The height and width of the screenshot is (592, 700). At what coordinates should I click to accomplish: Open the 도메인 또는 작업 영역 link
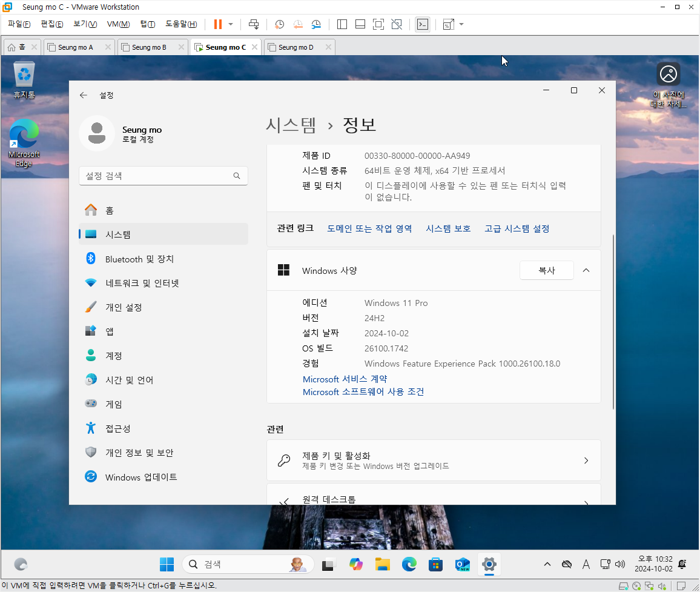[369, 228]
